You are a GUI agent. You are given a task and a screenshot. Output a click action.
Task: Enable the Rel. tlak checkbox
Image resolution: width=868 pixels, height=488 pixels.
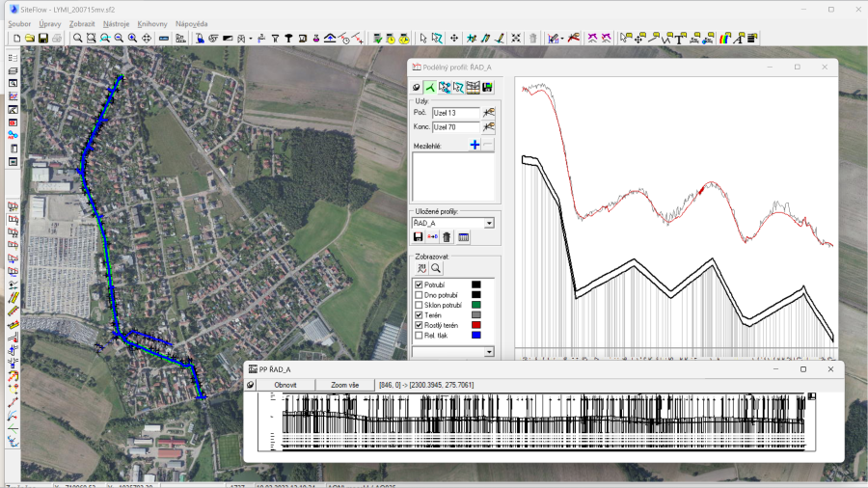point(419,336)
